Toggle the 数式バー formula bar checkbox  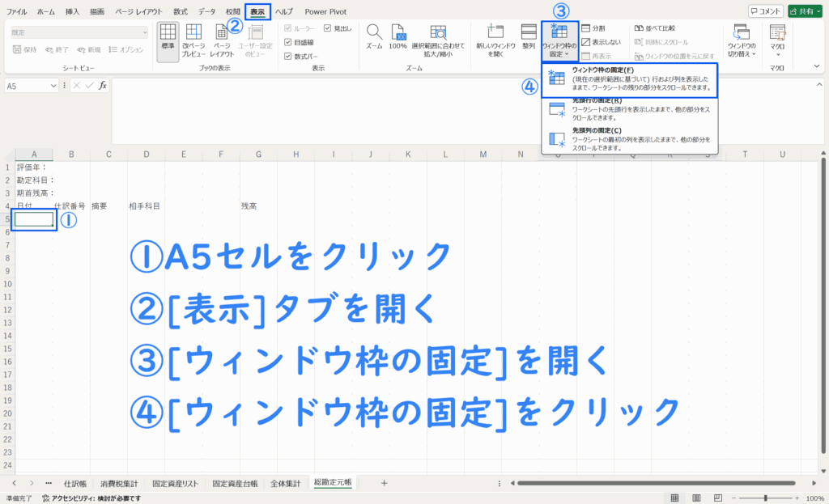[301, 56]
